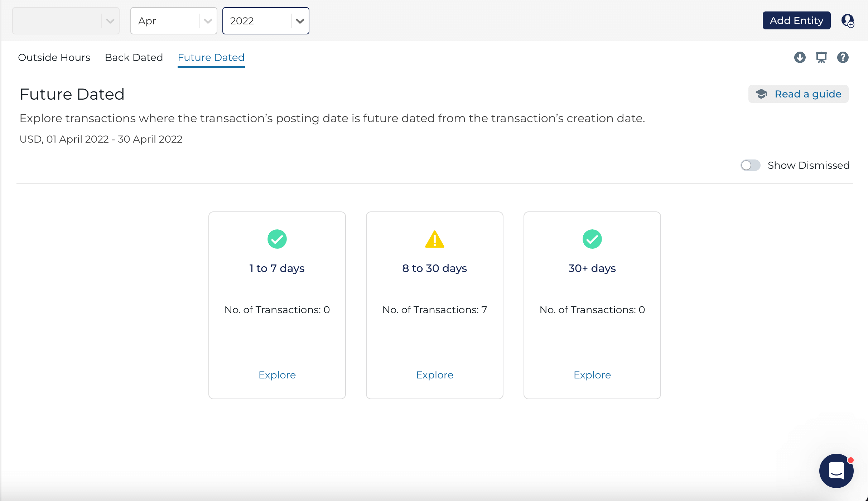Screen dimensions: 868x501
Task: Explore the 1 to 7 days transactions
Action: pos(277,375)
